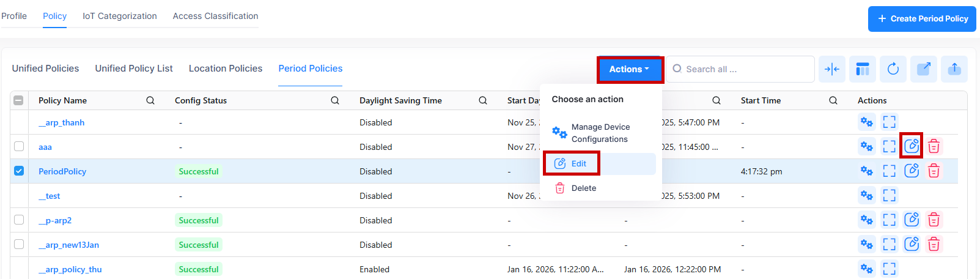Screen dimensions: 980x279
Task: Uncheck the PeriodPolicy row checkbox
Action: pyautogui.click(x=19, y=171)
